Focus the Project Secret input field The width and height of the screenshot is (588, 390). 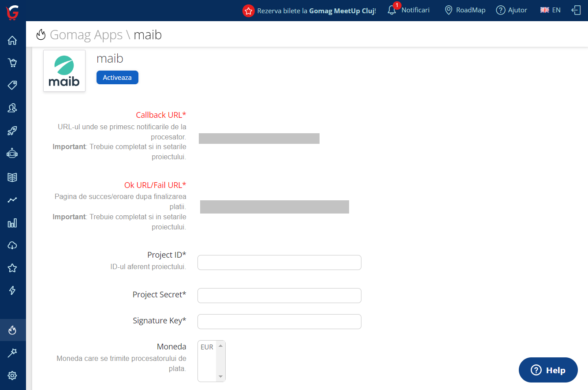pyautogui.click(x=279, y=296)
